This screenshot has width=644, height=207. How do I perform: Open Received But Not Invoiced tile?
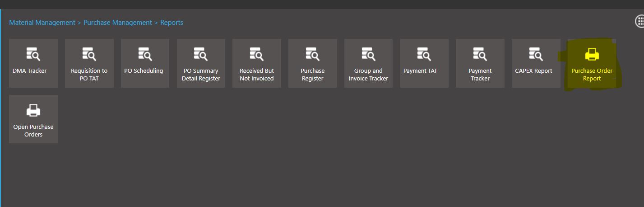click(257, 63)
